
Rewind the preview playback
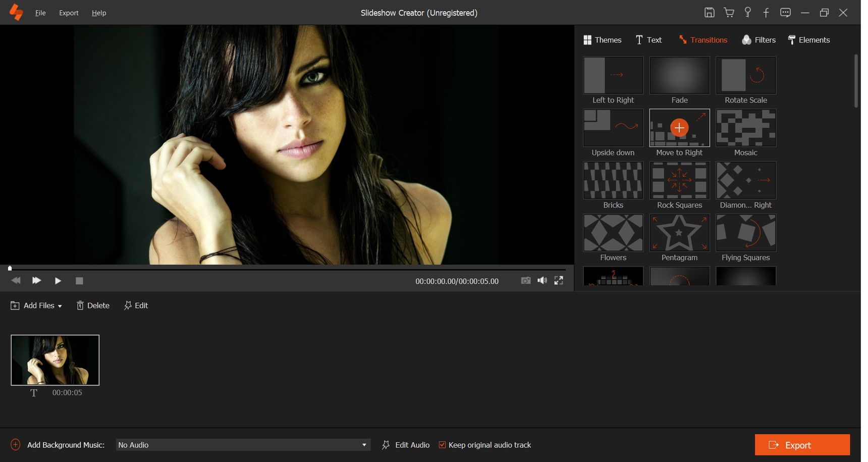coord(16,280)
